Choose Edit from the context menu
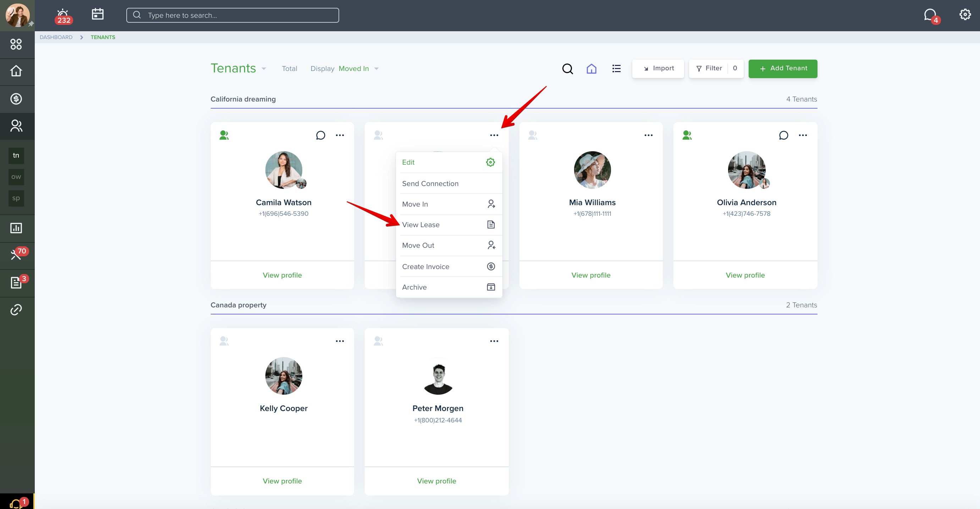Screen dimensions: 980x509 [x=449, y=162]
